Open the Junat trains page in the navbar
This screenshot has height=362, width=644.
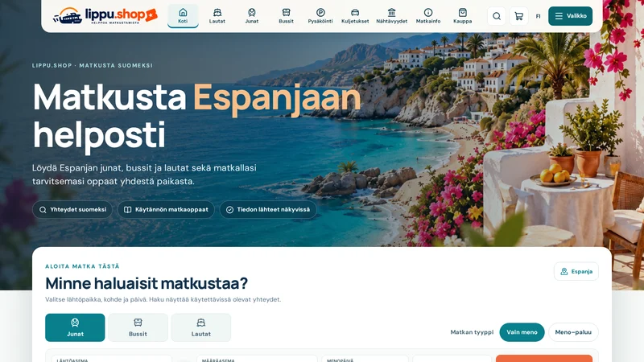click(x=252, y=16)
